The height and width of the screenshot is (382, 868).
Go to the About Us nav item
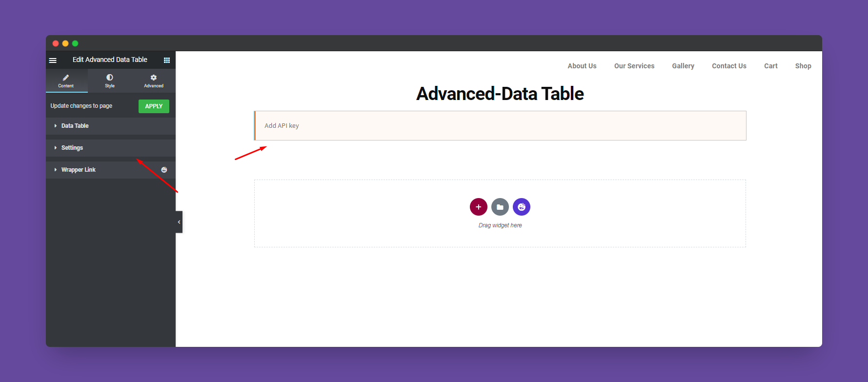582,66
